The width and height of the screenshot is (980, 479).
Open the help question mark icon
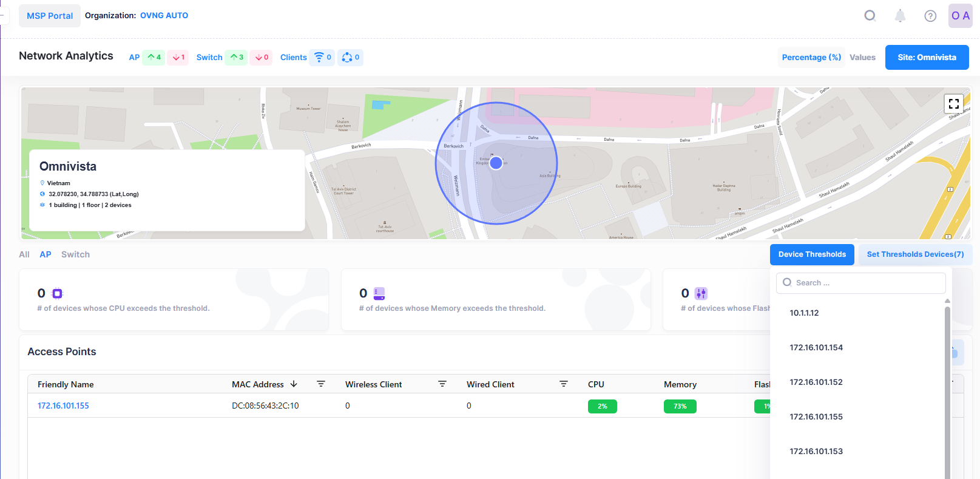coord(930,16)
